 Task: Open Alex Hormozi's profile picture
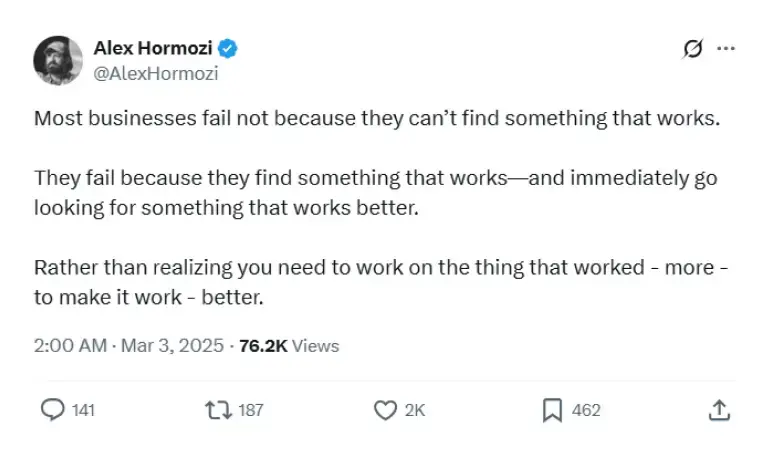(x=58, y=60)
